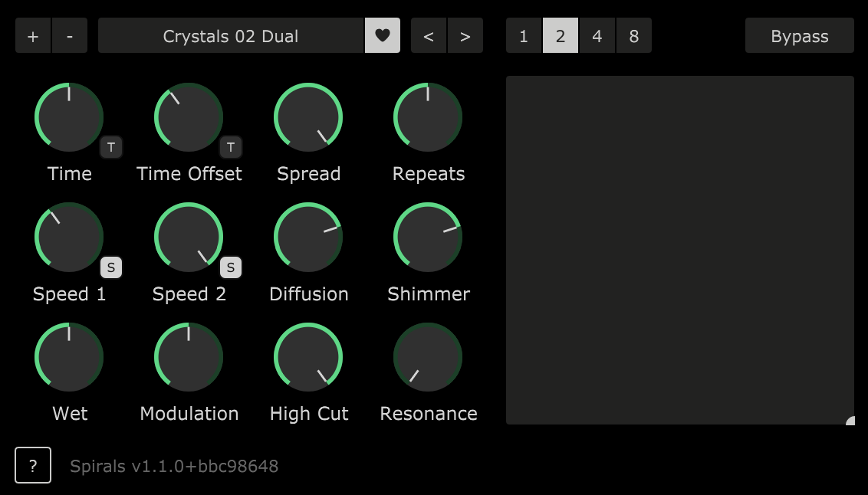This screenshot has width=868, height=495.
Task: Toggle the S button beside Speed 1
Action: [x=111, y=267]
